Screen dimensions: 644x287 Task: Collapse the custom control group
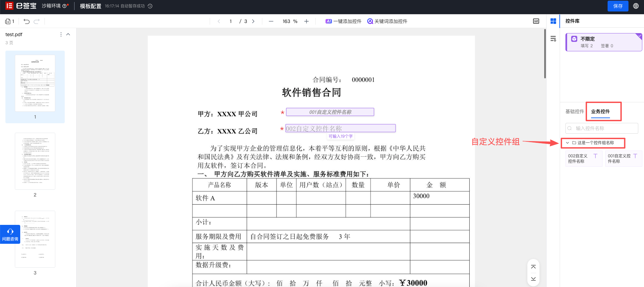click(x=567, y=143)
